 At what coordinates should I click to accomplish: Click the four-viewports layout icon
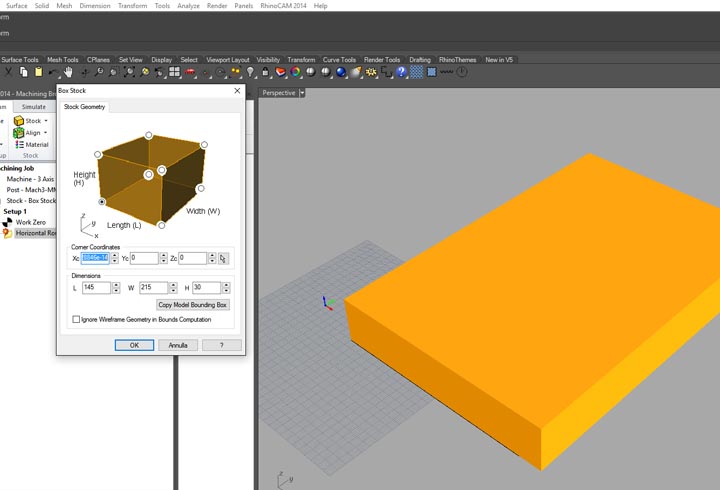tap(174, 72)
